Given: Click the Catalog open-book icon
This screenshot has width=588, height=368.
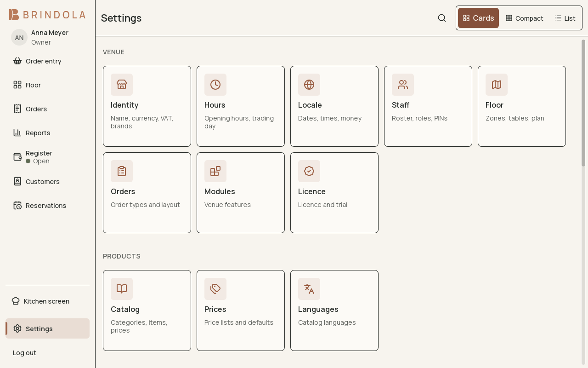Looking at the screenshot, I should (122, 289).
